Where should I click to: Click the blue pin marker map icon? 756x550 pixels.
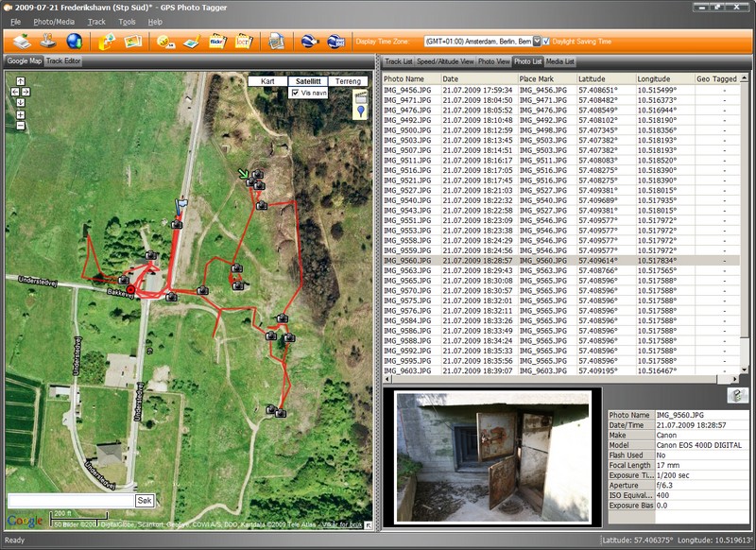click(x=360, y=113)
